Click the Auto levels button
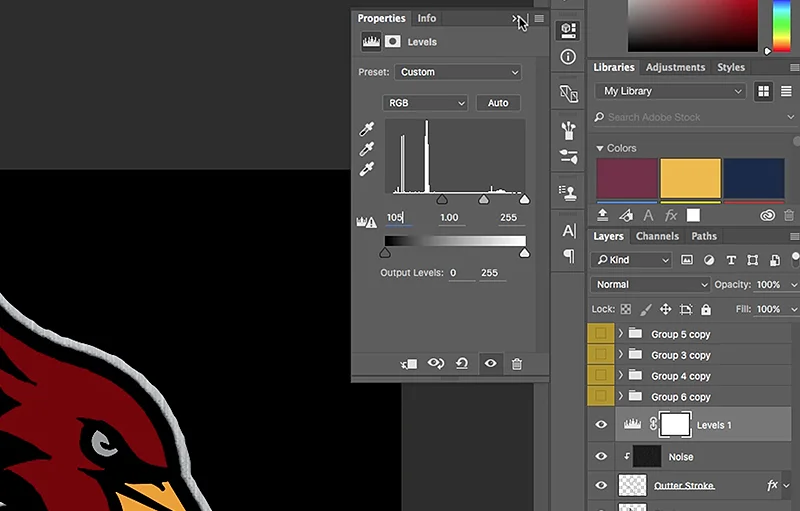800x511 pixels. pyautogui.click(x=498, y=103)
